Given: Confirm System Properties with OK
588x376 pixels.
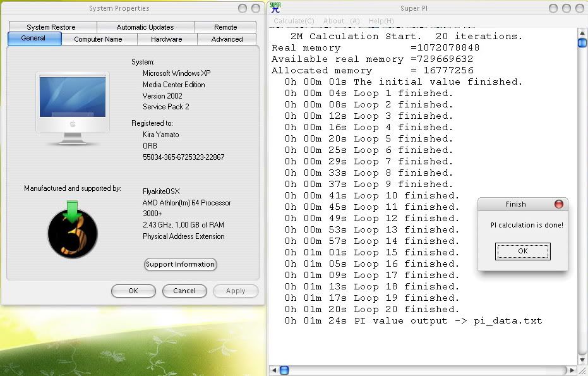Looking at the screenshot, I should tap(133, 291).
